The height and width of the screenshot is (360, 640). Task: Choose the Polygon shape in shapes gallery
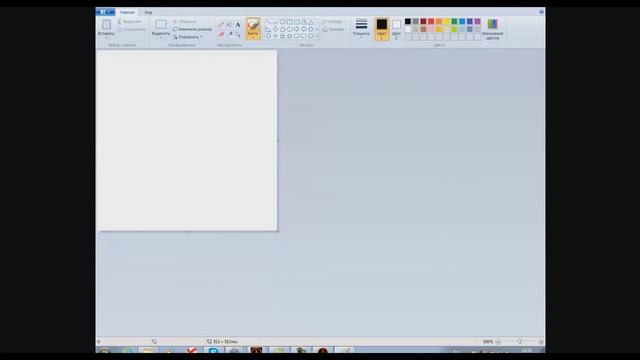coord(304,22)
